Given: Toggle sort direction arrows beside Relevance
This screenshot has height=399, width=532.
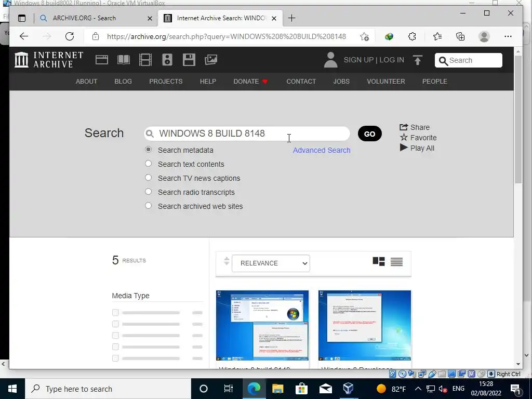Looking at the screenshot, I should pos(227,261).
